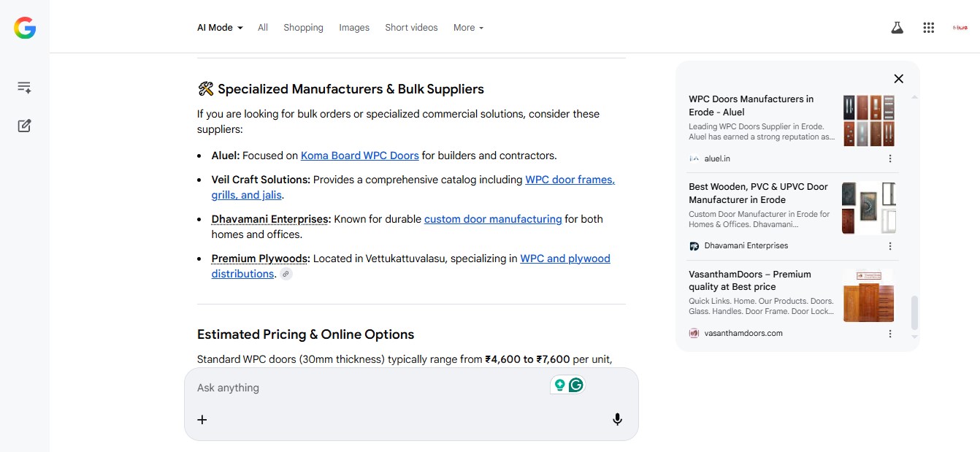The width and height of the screenshot is (980, 452).
Task: Open the Google logo home link
Action: [25, 28]
